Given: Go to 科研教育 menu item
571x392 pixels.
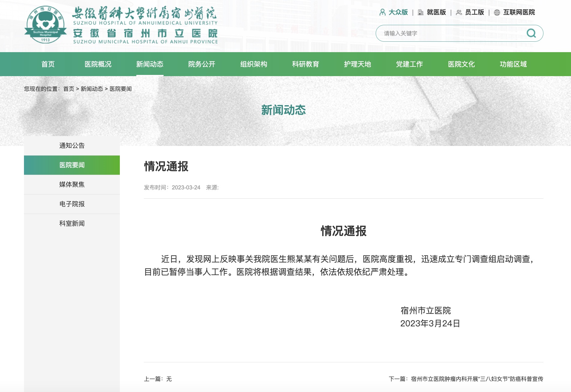Looking at the screenshot, I should pyautogui.click(x=306, y=64).
